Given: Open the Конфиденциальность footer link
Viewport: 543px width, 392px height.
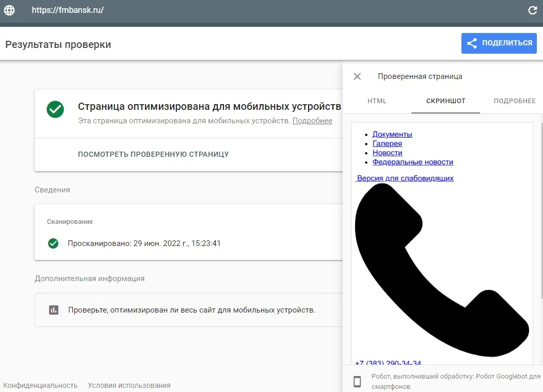Looking at the screenshot, I should [x=40, y=385].
